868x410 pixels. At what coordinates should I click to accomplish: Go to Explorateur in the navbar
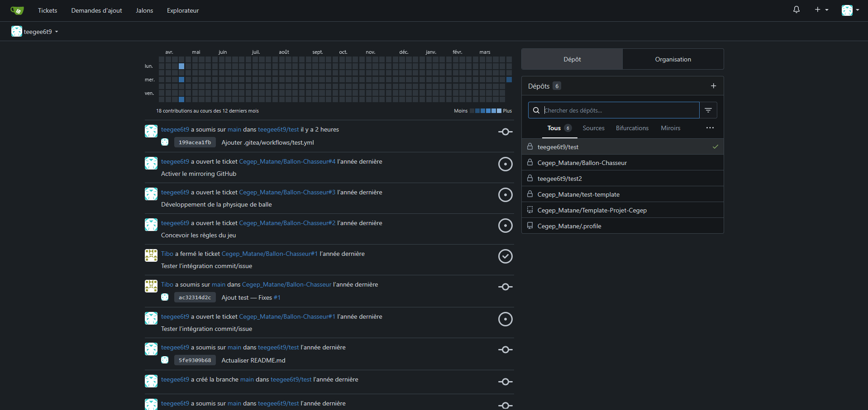pyautogui.click(x=183, y=10)
